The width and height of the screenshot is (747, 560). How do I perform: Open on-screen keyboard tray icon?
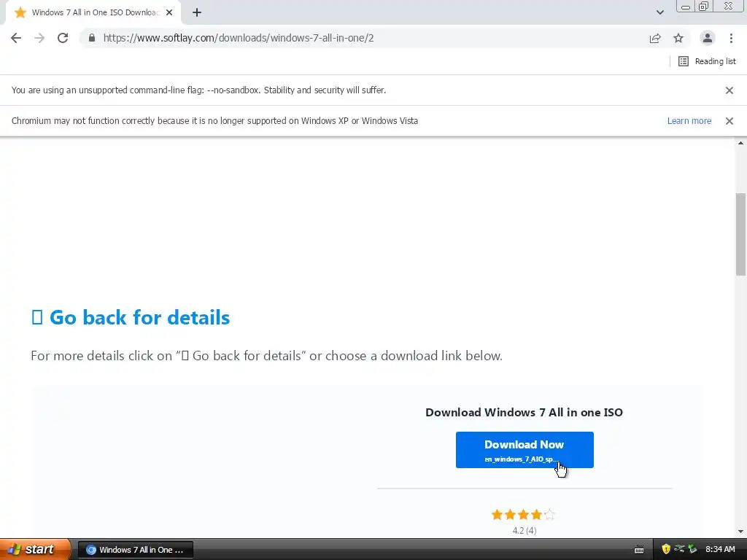tap(639, 550)
